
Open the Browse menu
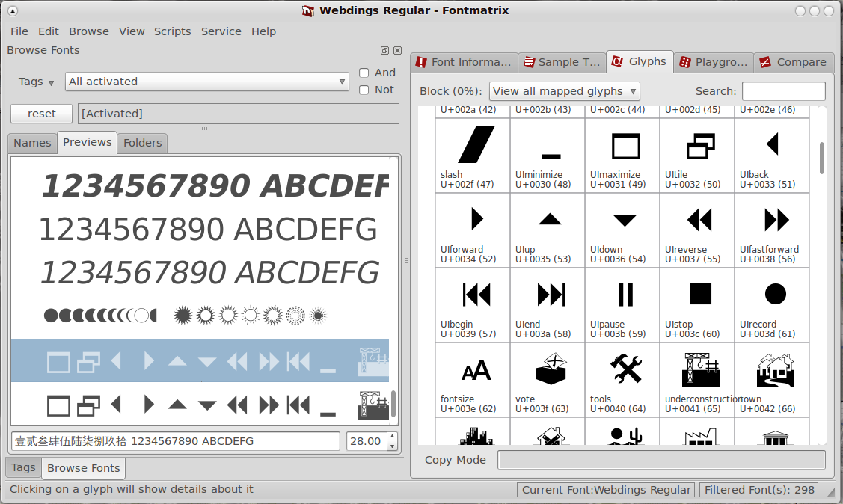(89, 31)
